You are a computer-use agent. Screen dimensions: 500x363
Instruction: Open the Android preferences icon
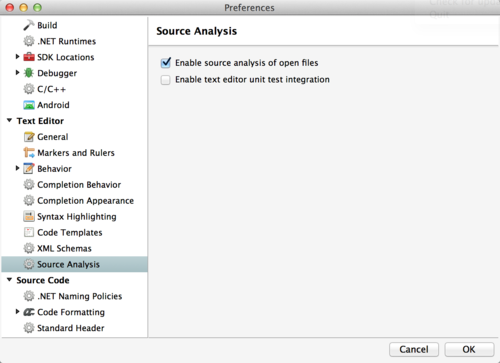pos(29,105)
